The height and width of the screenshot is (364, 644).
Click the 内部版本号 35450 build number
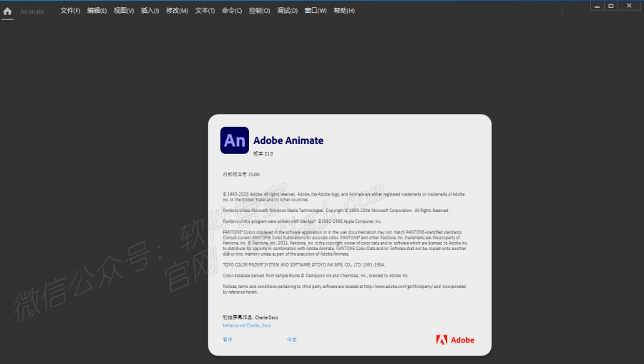click(241, 174)
